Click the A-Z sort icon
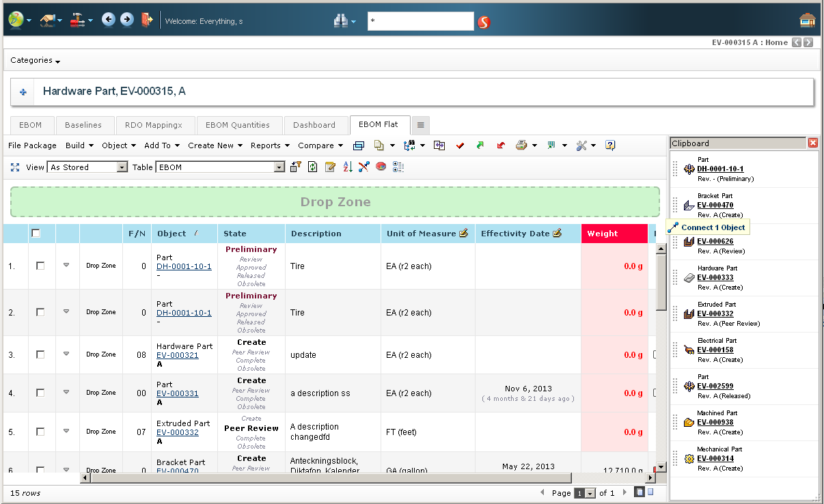Image resolution: width=824 pixels, height=504 pixels. tap(348, 167)
